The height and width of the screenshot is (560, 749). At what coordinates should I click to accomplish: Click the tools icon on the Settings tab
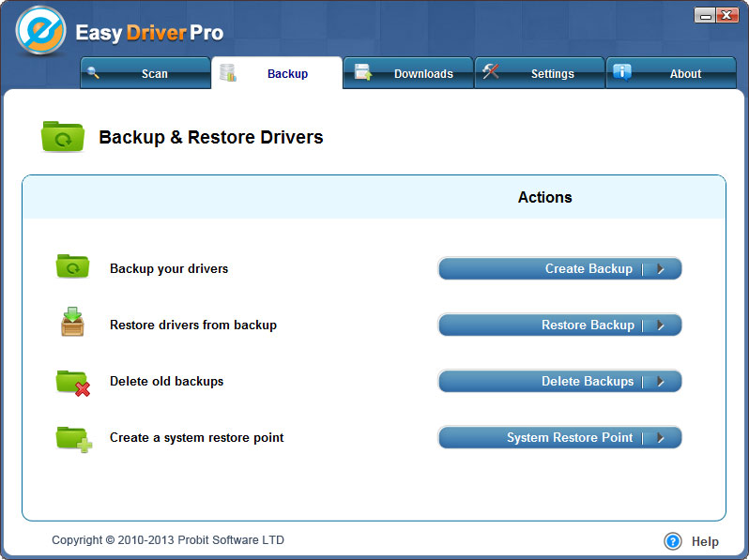coord(490,72)
